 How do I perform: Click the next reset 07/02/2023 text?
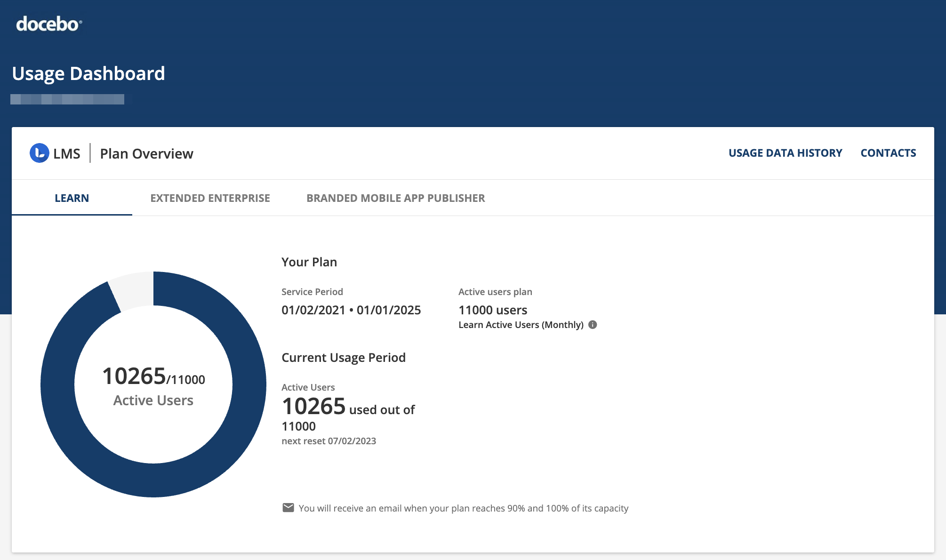(329, 441)
